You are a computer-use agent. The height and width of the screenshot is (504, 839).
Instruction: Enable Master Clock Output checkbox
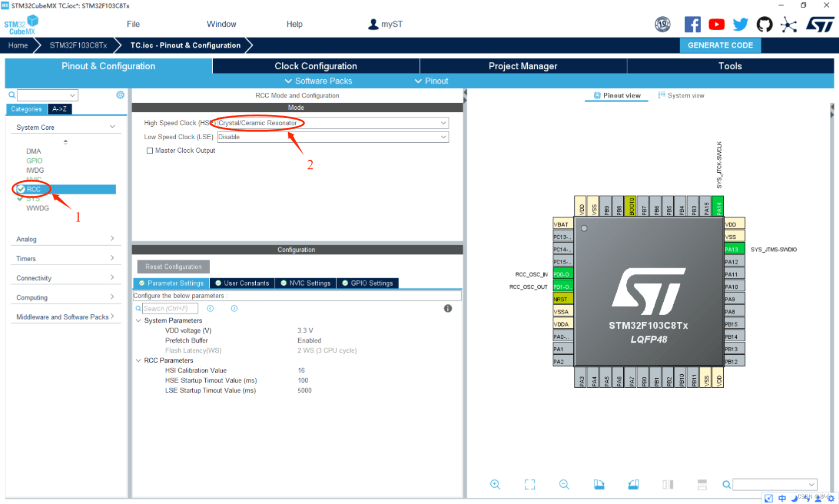pos(150,151)
